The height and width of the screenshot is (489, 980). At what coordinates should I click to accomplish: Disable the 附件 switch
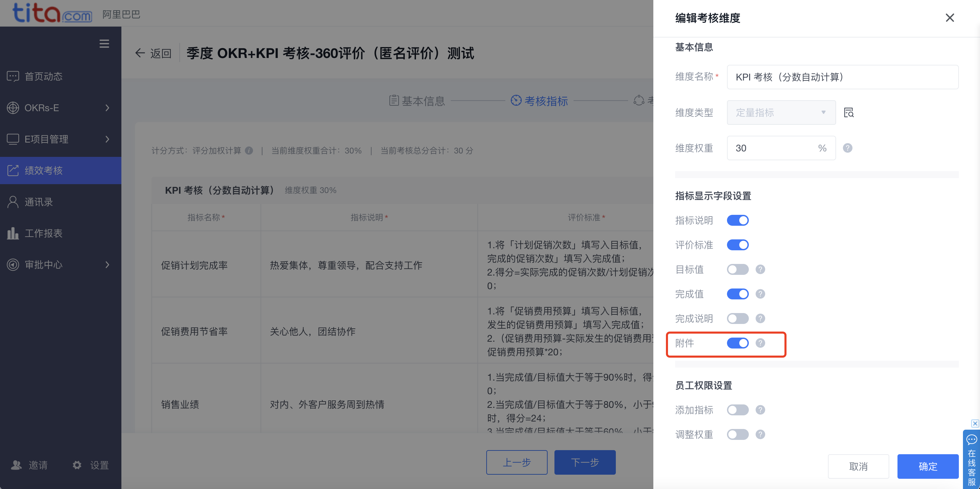[x=738, y=343]
